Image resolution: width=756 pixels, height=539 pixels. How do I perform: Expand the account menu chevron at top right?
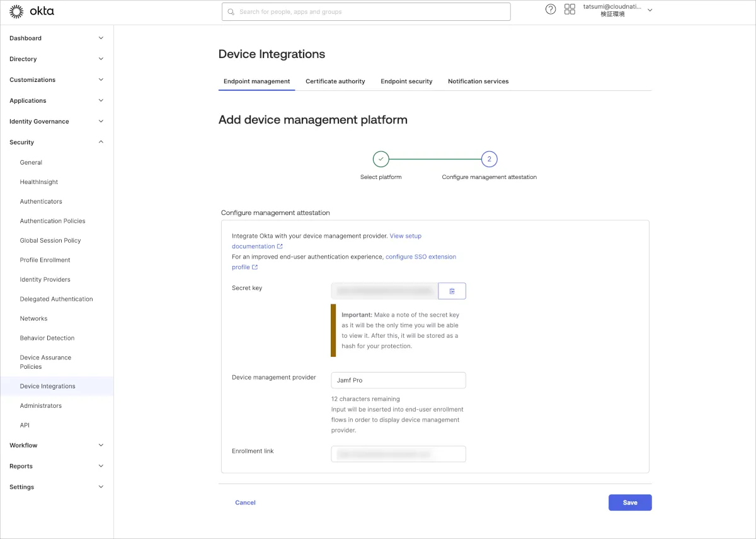[x=650, y=10]
